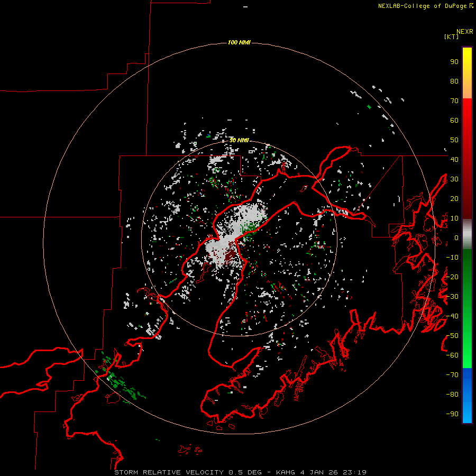
Task: Click the gray zero-velocity segment of color bar
Action: (467, 234)
